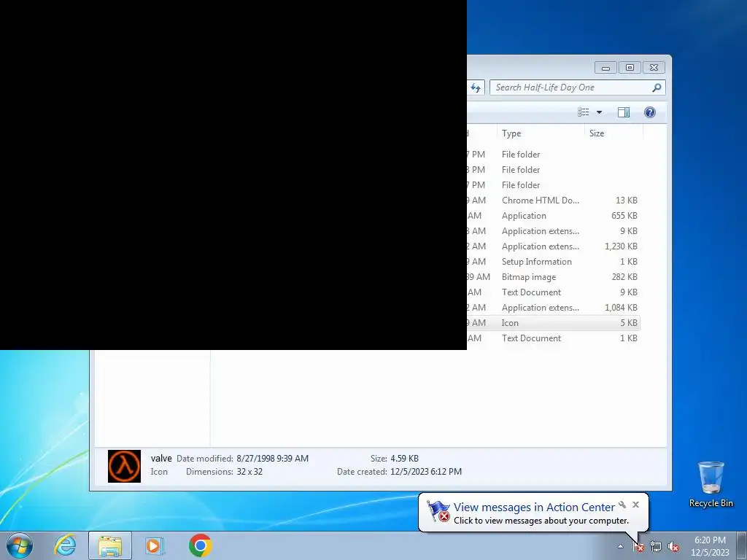Viewport: 747px width, 560px height.
Task: Launch Google Chrome from taskbar
Action: click(200, 545)
